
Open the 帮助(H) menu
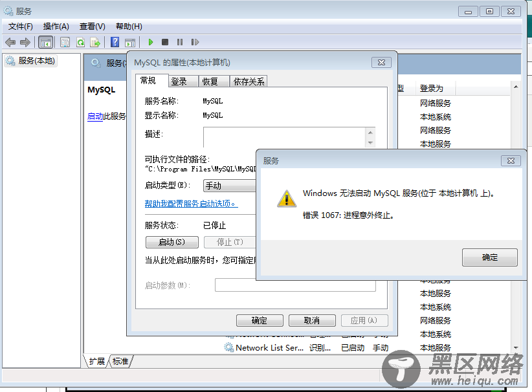pyautogui.click(x=129, y=27)
